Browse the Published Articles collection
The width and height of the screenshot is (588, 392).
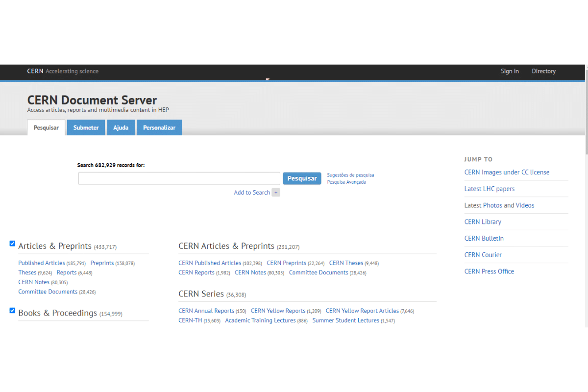click(x=42, y=263)
